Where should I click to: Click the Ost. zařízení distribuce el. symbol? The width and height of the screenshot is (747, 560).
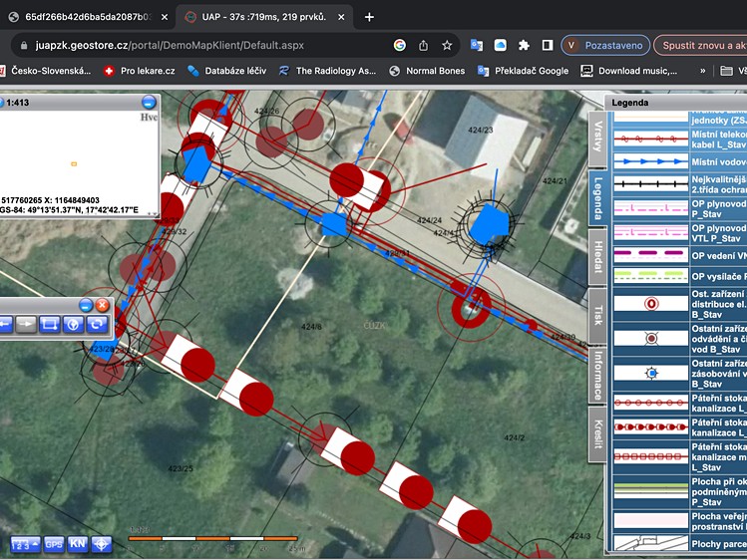(651, 303)
